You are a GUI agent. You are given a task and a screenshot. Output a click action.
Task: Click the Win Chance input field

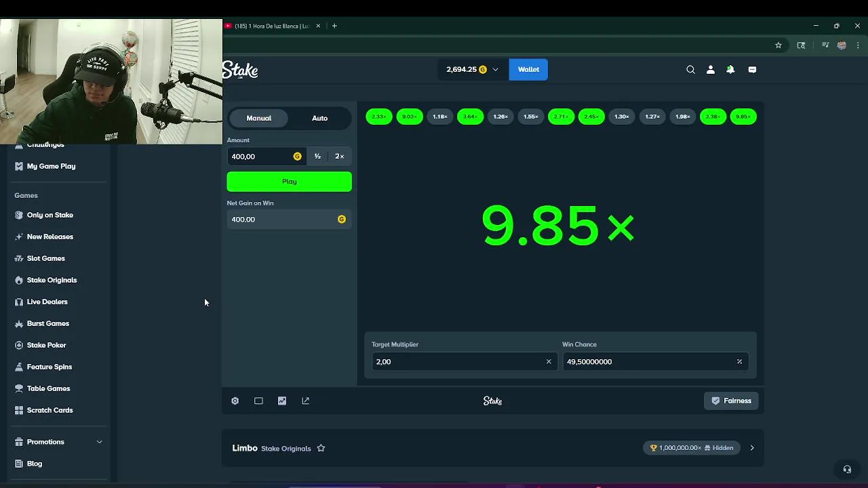pos(655,361)
